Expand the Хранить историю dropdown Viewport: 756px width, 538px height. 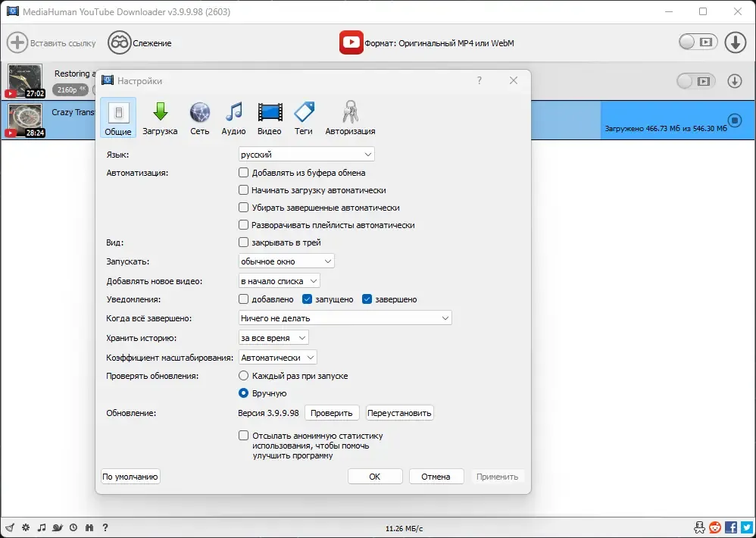pyautogui.click(x=273, y=338)
